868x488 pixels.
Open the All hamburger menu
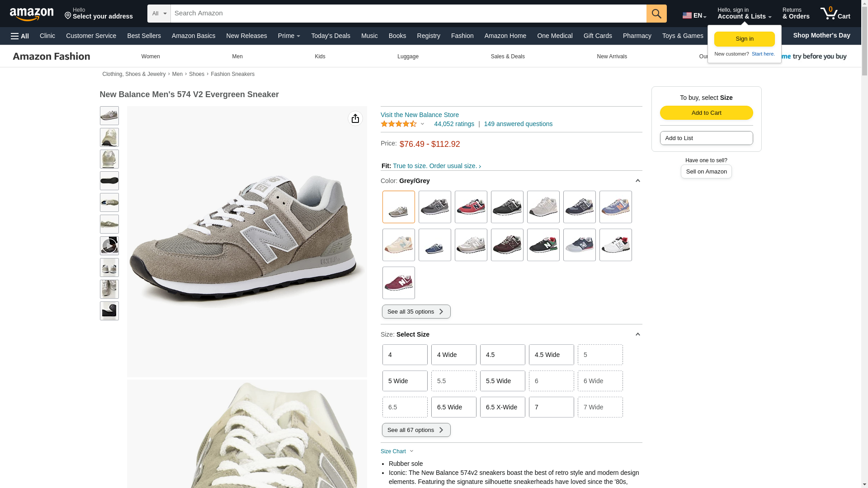(x=20, y=36)
